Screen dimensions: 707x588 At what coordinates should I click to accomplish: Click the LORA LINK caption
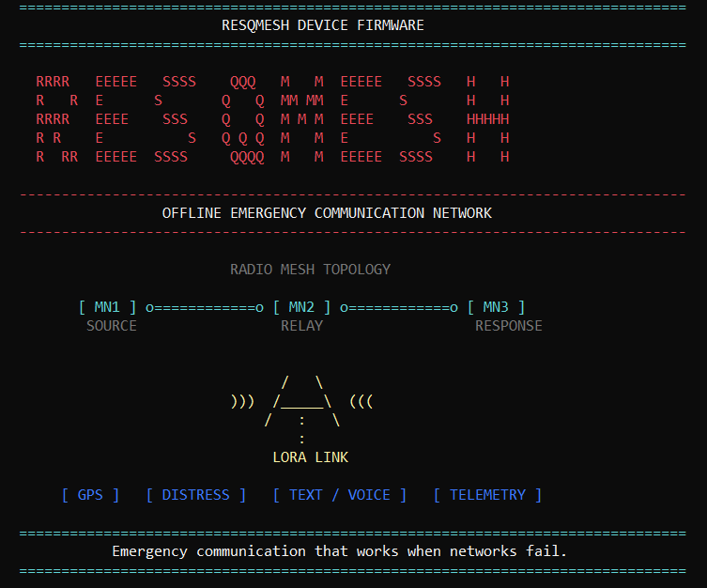coord(310,457)
